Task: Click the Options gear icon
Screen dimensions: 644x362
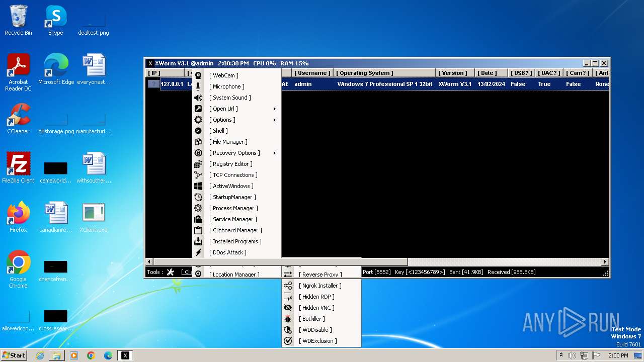Action: pyautogui.click(x=198, y=120)
